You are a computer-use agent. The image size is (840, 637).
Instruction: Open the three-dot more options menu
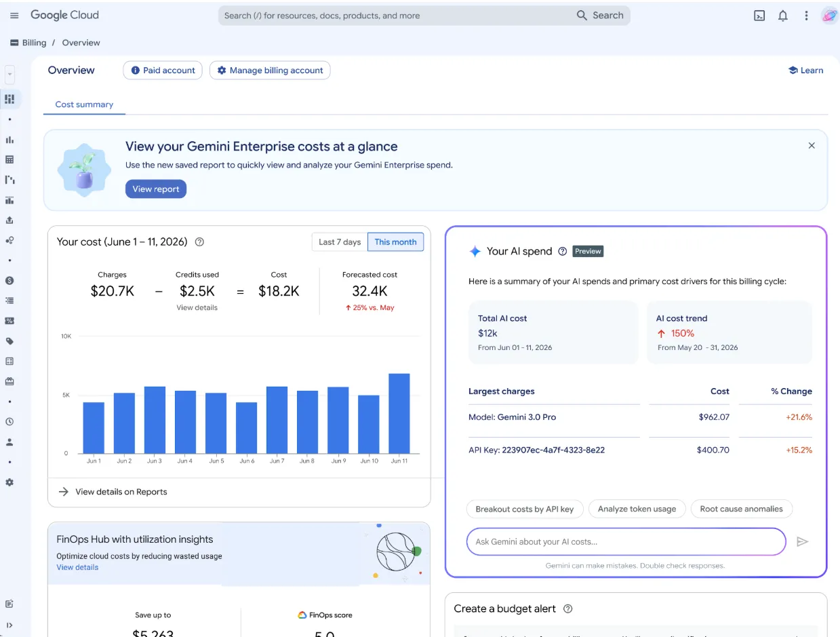point(806,16)
